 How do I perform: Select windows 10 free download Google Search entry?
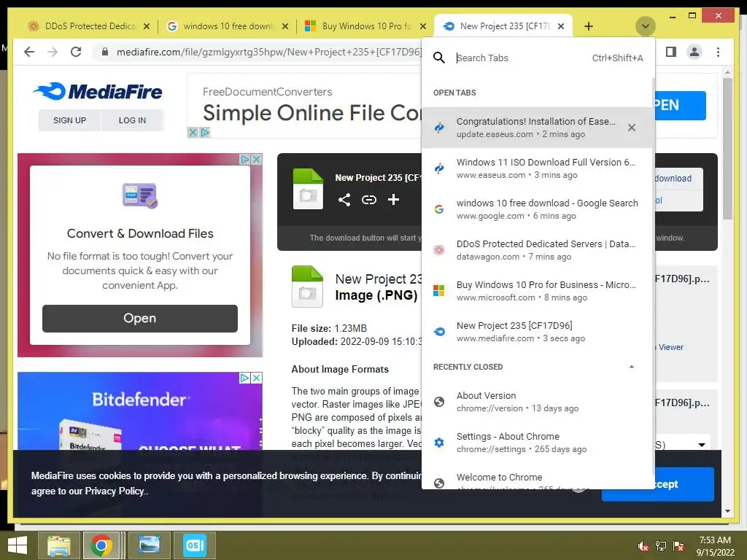coord(537,209)
